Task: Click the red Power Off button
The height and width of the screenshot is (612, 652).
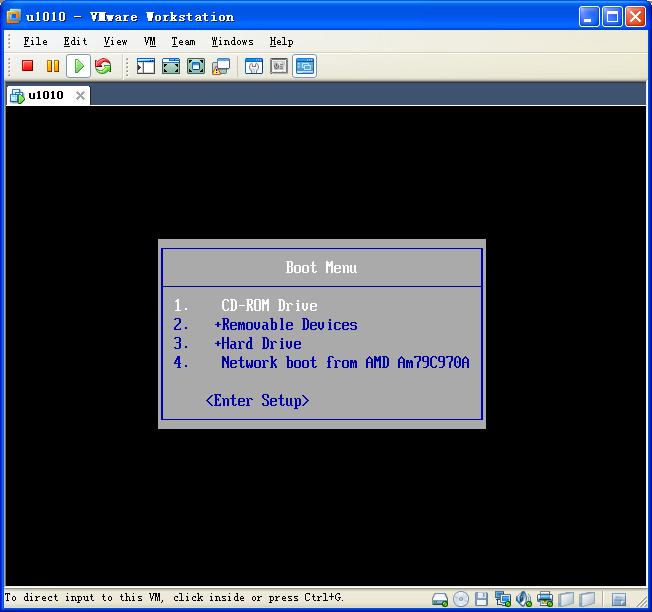Action: [27, 66]
